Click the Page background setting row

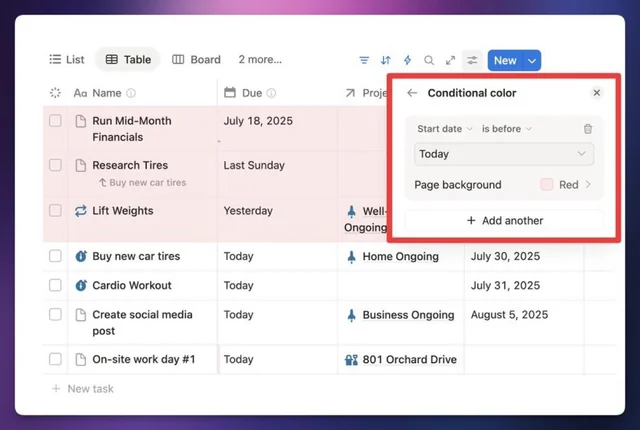pos(504,185)
